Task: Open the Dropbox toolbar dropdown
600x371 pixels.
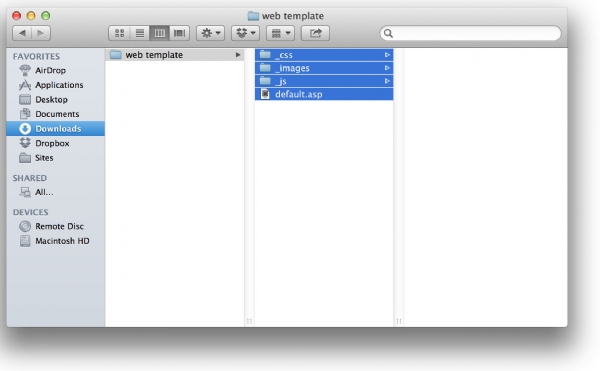Action: pos(245,33)
